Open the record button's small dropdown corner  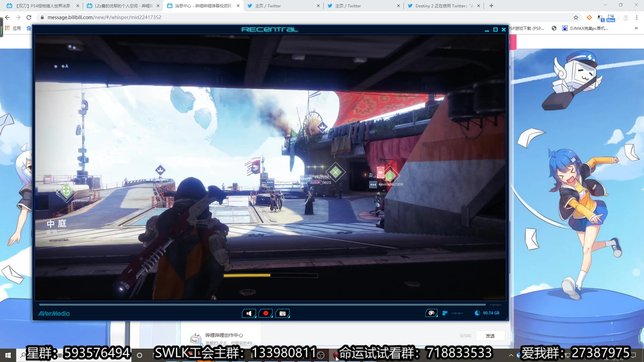point(272,317)
